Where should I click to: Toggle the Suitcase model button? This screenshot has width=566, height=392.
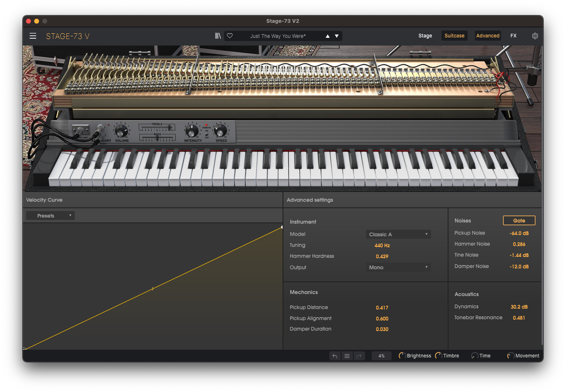455,36
